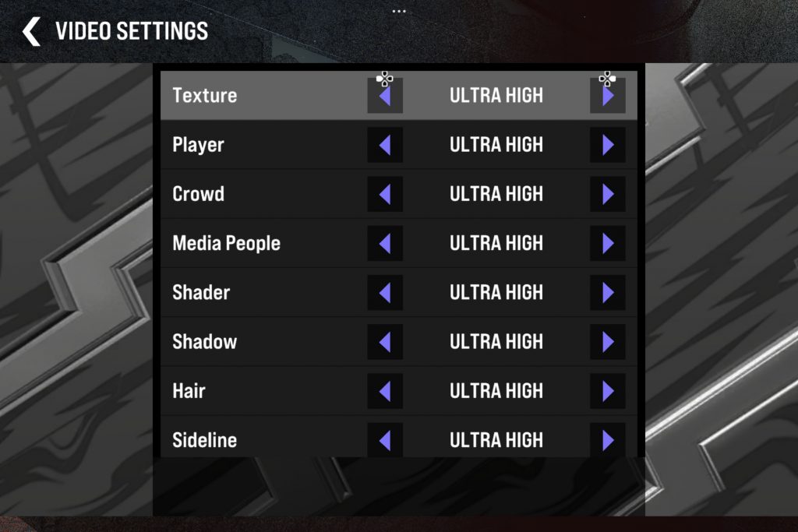
Task: Lower the Crowd detail level
Action: tap(384, 194)
